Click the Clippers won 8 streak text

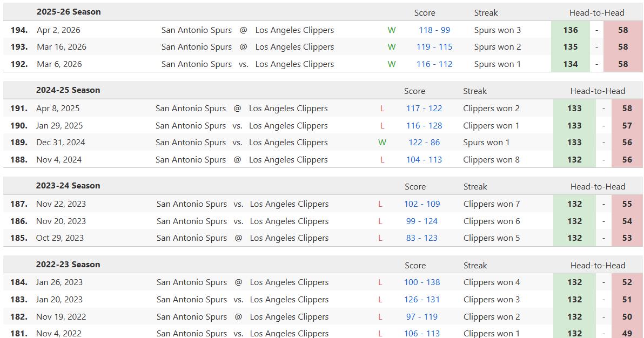point(491,160)
